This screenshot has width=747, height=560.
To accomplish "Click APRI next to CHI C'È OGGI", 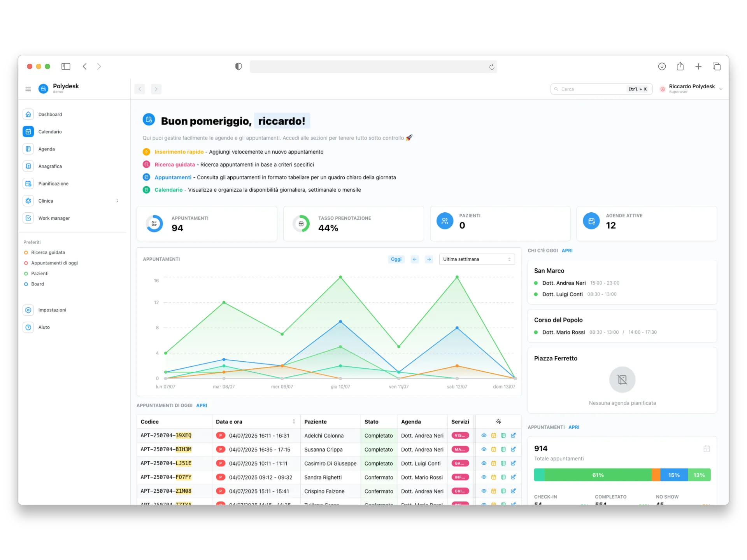I will click(567, 250).
